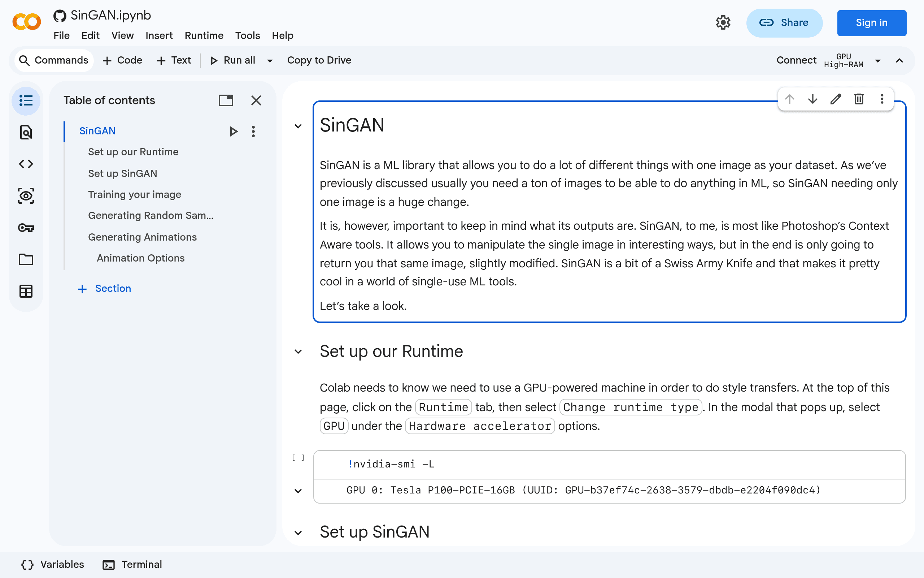Jump to Animation Options in contents
This screenshot has width=924, height=578.
click(x=140, y=258)
